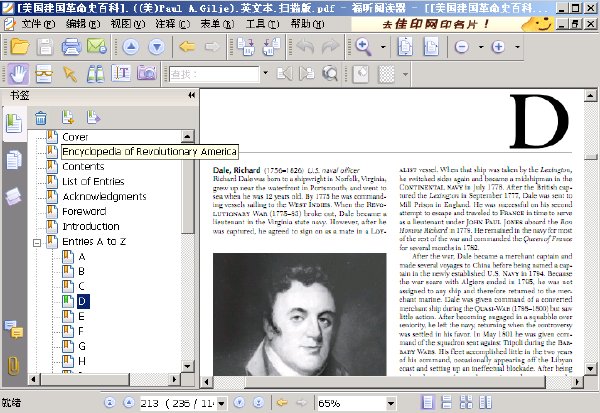Print the document with the printer icon
Screen dimensions: 600x413
coord(71,47)
